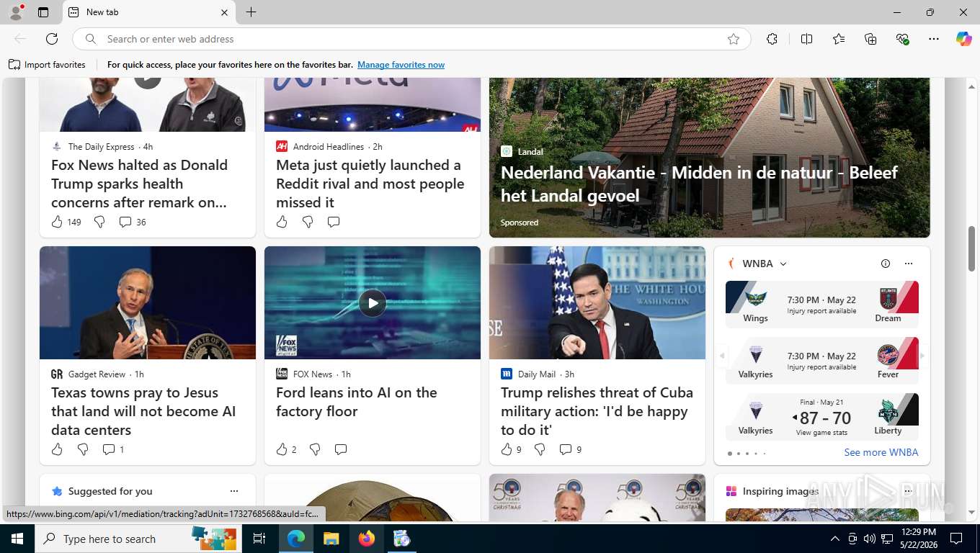Focus the Search or enter web address box
The image size is (980, 553).
(x=411, y=39)
